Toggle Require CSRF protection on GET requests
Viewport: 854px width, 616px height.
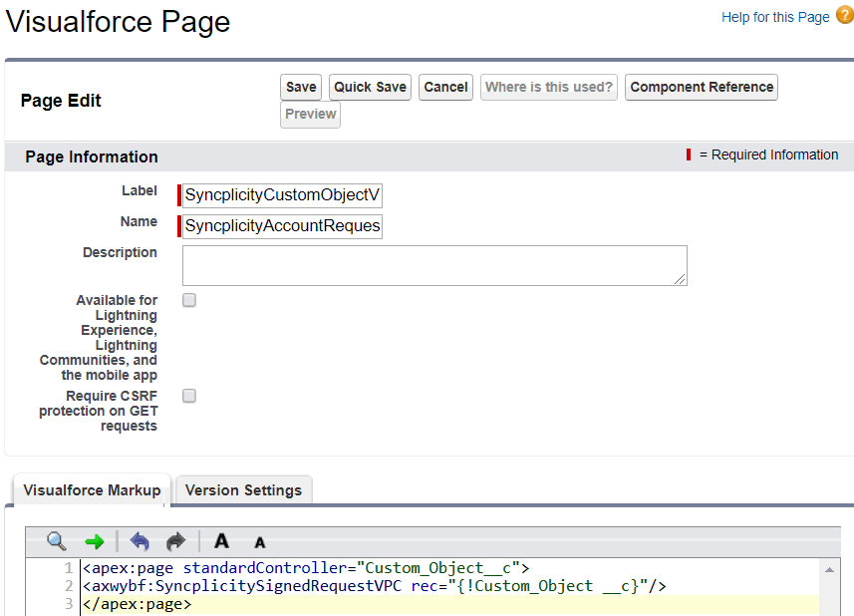pyautogui.click(x=189, y=396)
